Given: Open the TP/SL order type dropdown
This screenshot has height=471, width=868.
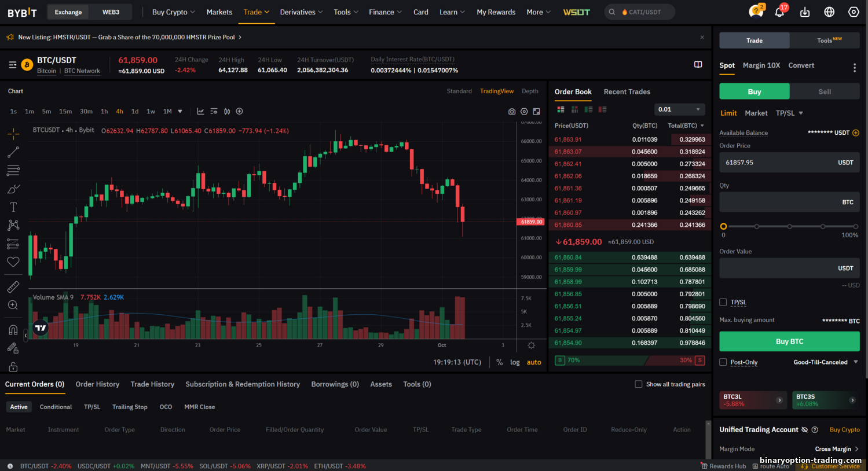Looking at the screenshot, I should click(x=789, y=113).
